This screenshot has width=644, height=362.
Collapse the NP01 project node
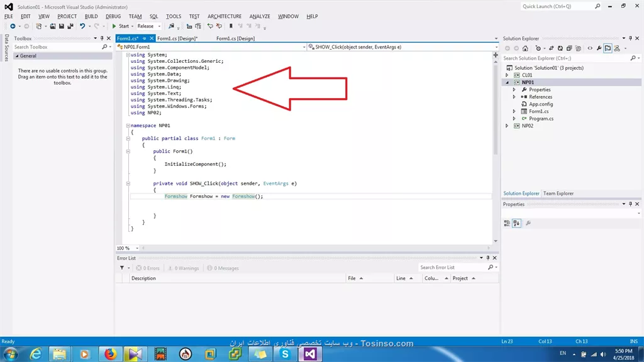click(x=507, y=82)
